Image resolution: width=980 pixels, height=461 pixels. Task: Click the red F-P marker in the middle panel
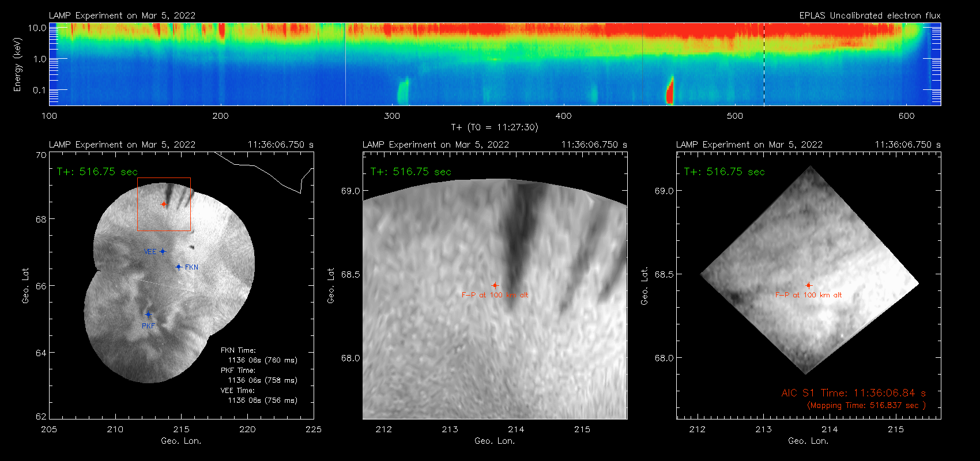[x=495, y=285]
